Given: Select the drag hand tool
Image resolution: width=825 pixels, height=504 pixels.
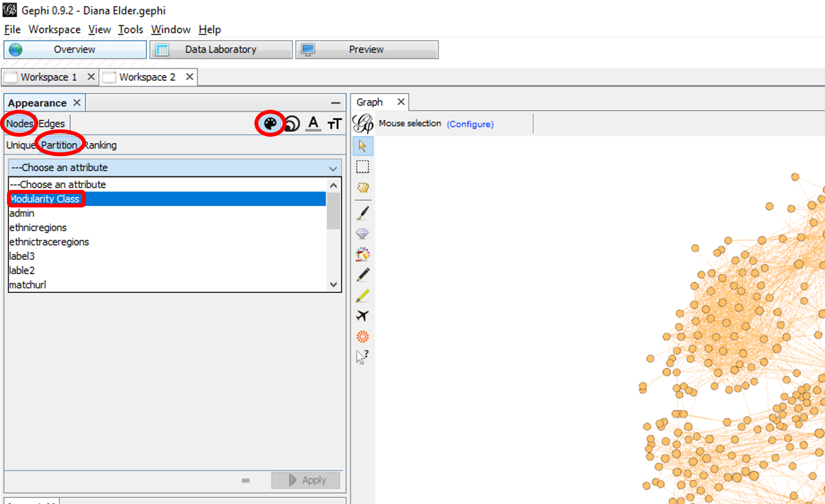Looking at the screenshot, I should 363,188.
